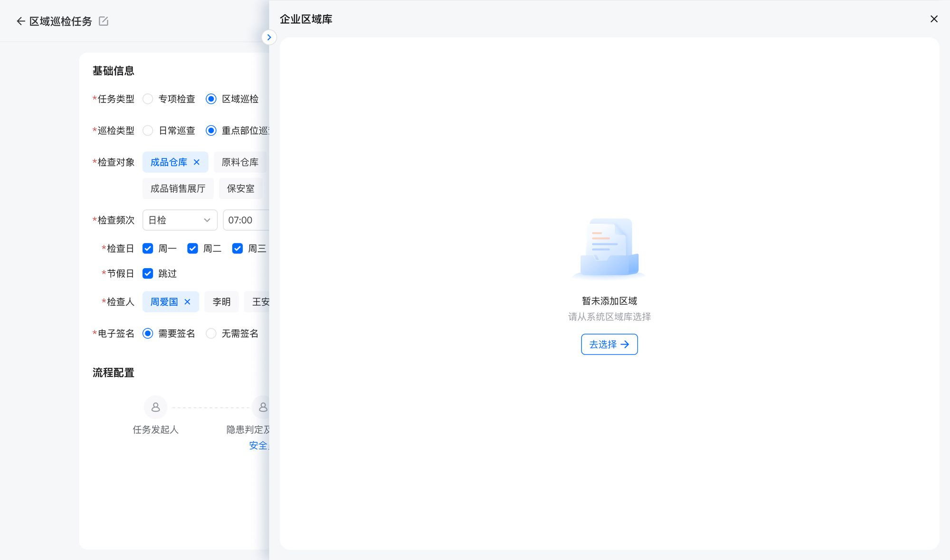Image resolution: width=950 pixels, height=560 pixels.
Task: Uncheck the 周二 checkbox
Action: tap(192, 249)
